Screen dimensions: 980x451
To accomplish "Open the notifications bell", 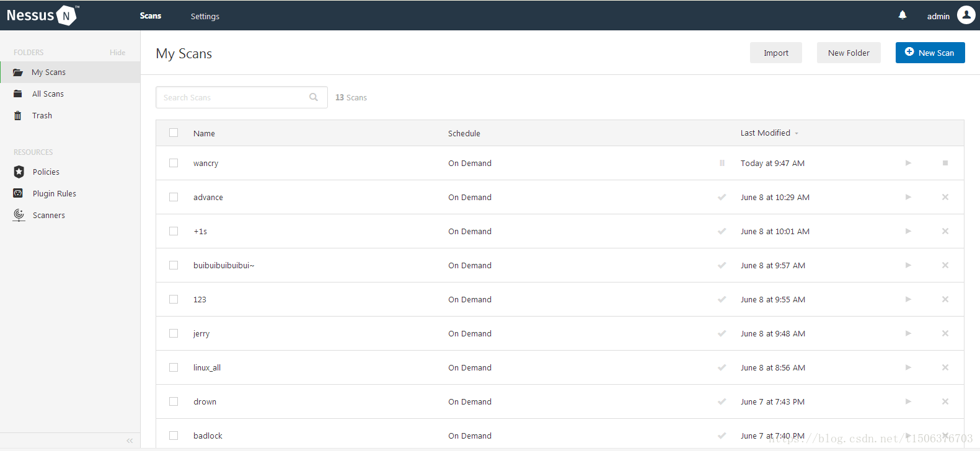I will pyautogui.click(x=903, y=15).
